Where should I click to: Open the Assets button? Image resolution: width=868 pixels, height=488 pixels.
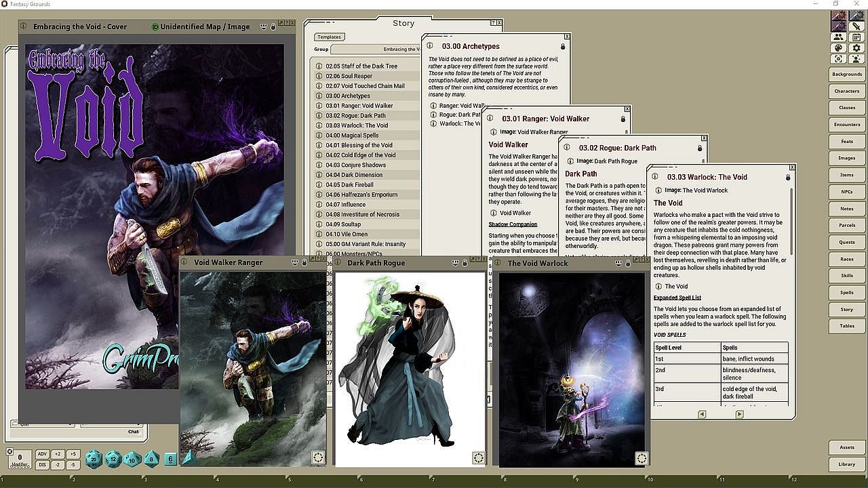(x=847, y=447)
